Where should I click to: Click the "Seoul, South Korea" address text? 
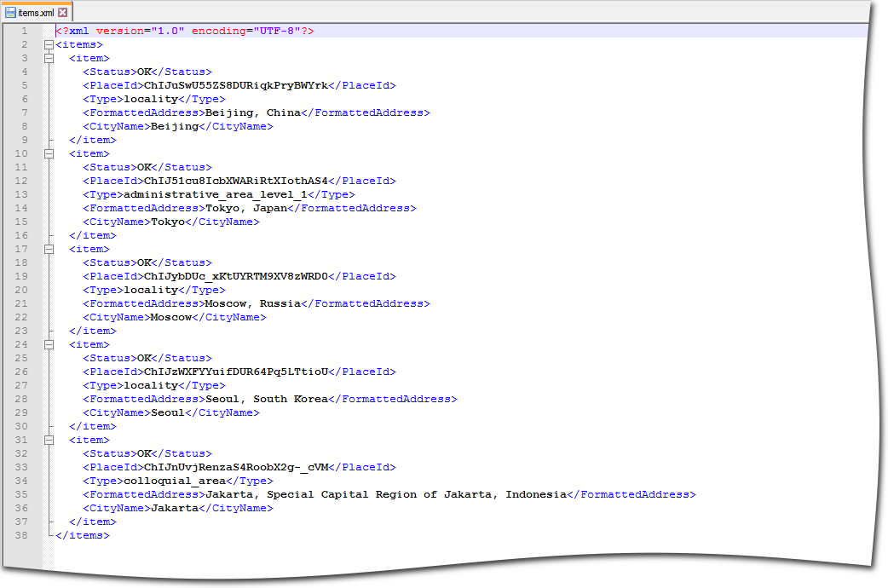266,399
